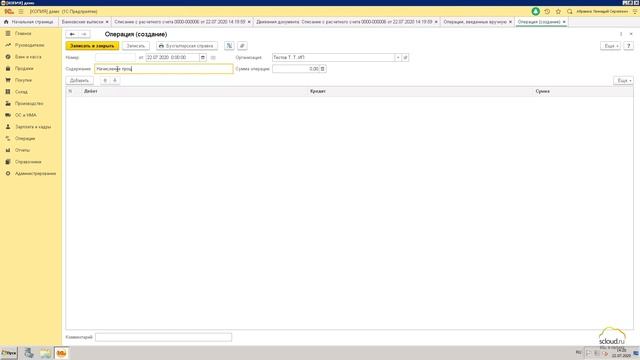Click the Добавить row button
640x360 pixels.
point(80,80)
